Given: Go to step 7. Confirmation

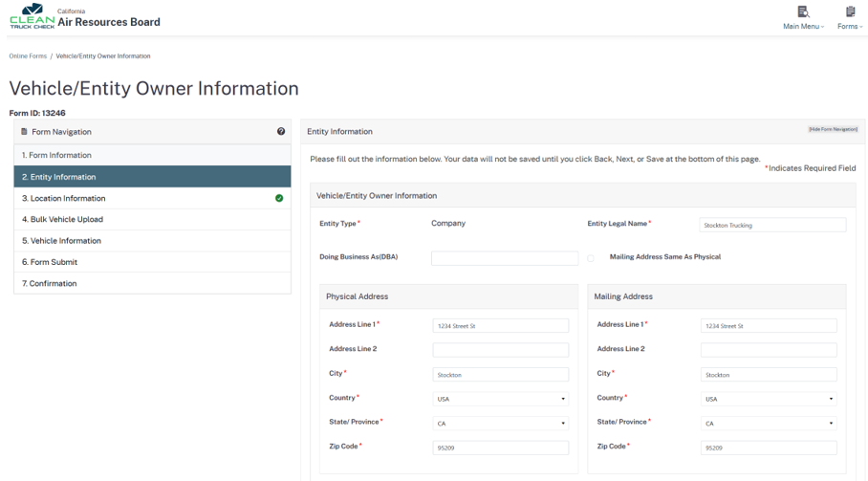Looking at the screenshot, I should point(152,283).
